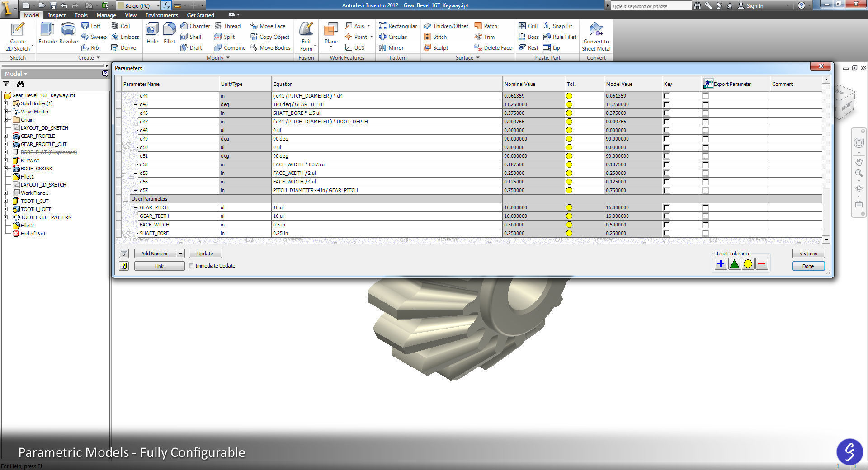Expand the TOOTH_CUT_PATTERN node

pos(6,217)
